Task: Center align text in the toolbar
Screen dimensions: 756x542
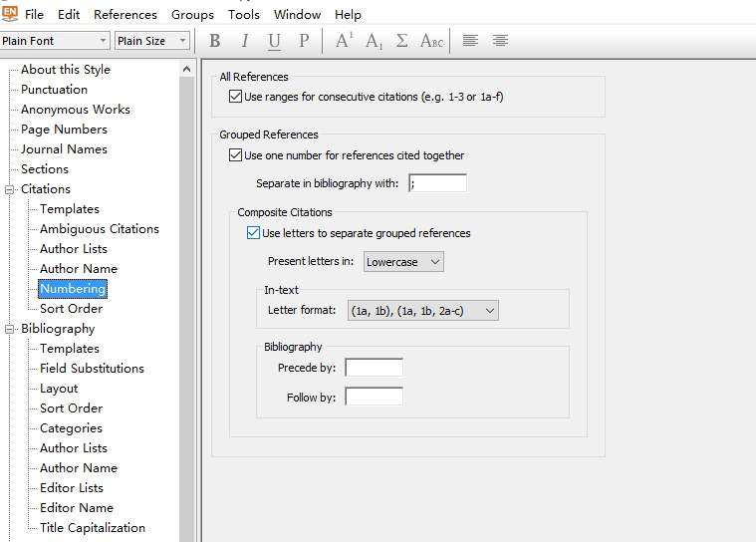Action: [x=500, y=41]
